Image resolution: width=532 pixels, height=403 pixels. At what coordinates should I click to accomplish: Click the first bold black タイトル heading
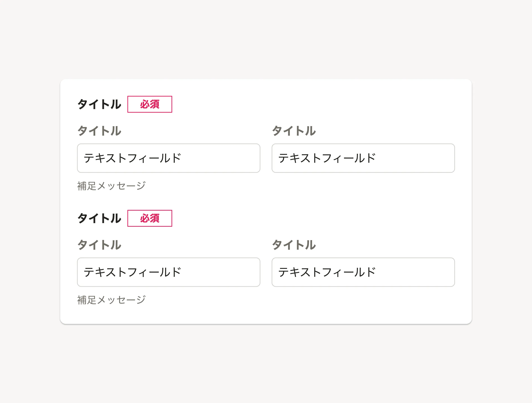pos(99,104)
